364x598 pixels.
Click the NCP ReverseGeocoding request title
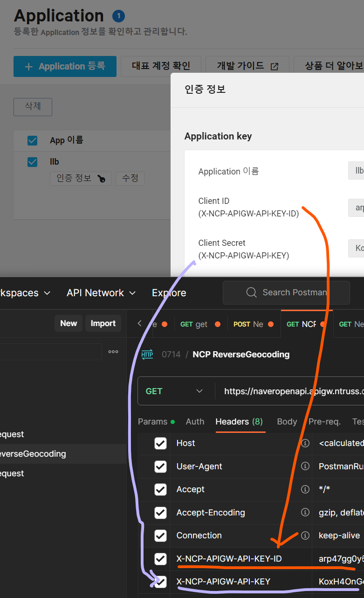241,355
